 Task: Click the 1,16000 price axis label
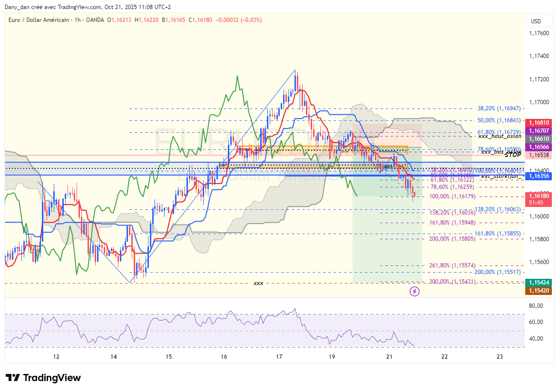click(539, 216)
